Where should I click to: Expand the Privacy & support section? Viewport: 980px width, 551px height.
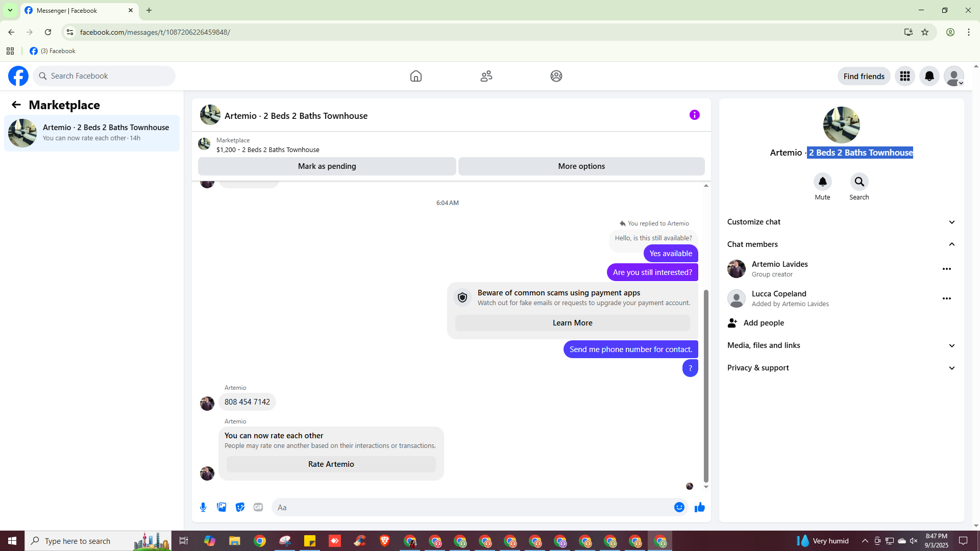842,368
